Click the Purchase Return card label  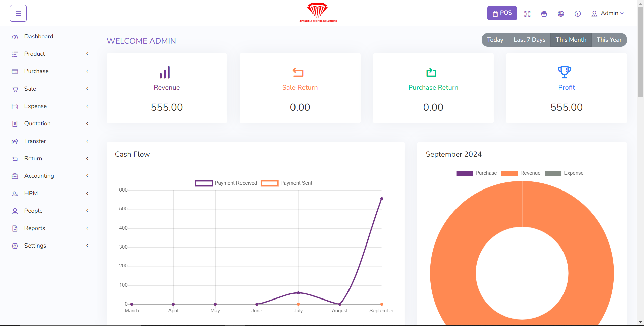pos(433,87)
